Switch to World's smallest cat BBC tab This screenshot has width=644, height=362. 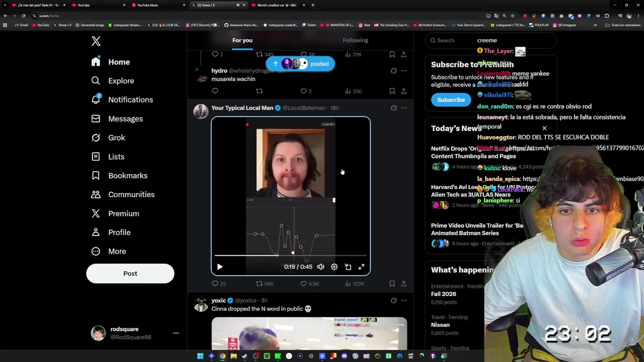tap(279, 5)
